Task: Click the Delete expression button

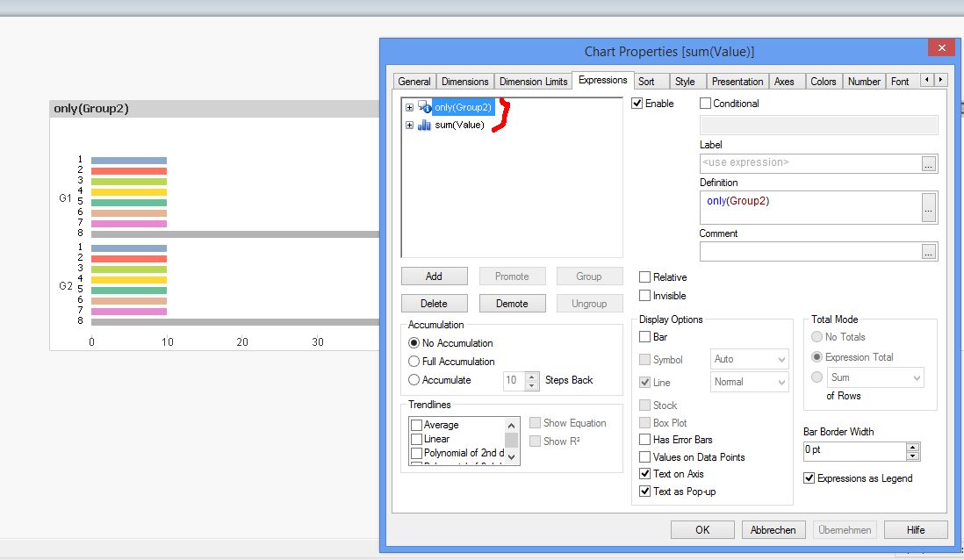Action: point(434,304)
